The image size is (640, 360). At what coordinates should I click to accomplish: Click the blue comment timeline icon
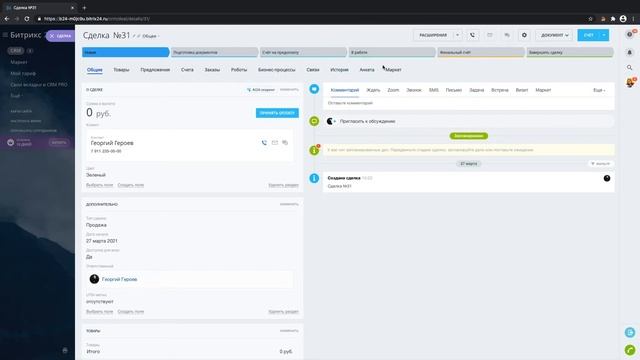[x=314, y=89]
